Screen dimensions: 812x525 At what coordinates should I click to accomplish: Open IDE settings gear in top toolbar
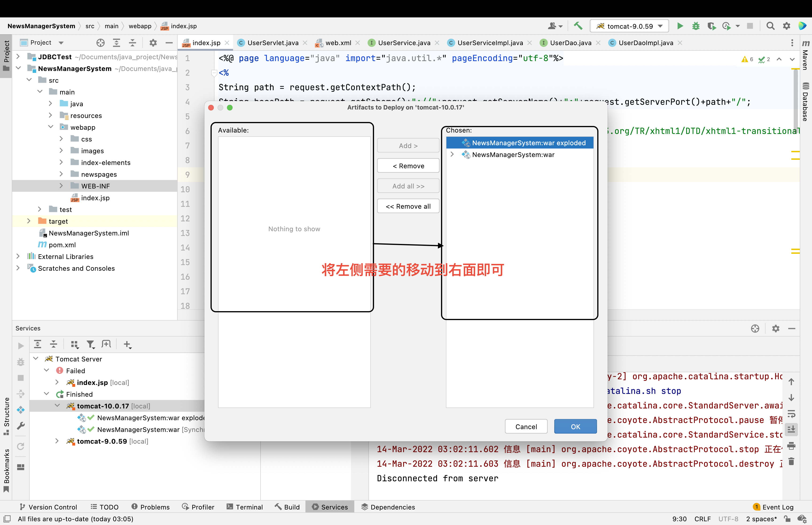(786, 26)
